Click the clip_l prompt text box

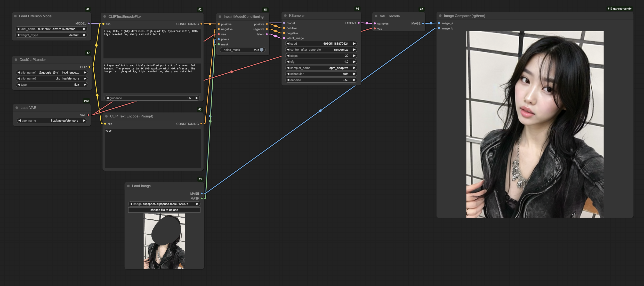point(152,44)
